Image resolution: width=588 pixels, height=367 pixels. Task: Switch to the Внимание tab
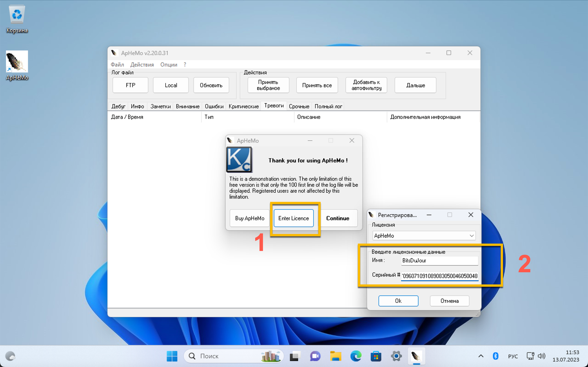pos(188,106)
